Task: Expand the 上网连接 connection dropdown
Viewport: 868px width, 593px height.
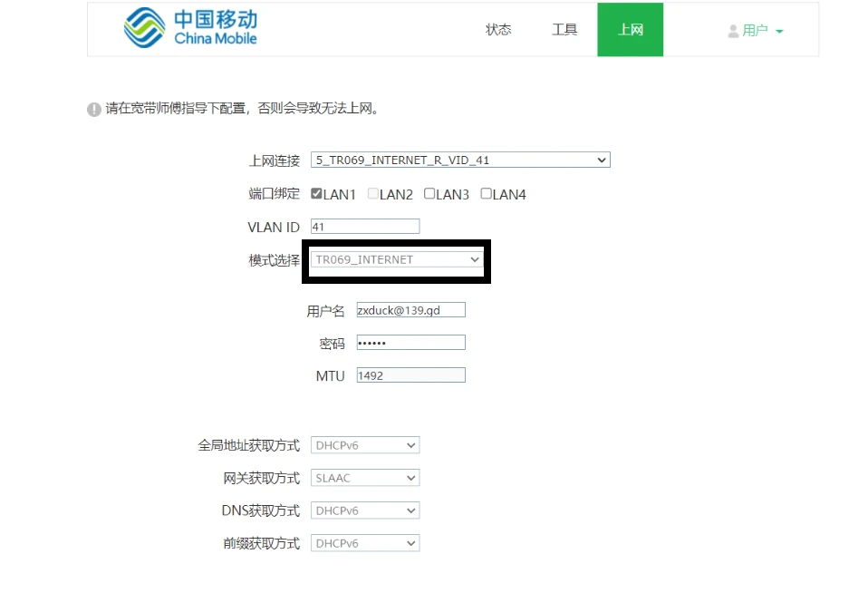Action: pyautogui.click(x=460, y=160)
